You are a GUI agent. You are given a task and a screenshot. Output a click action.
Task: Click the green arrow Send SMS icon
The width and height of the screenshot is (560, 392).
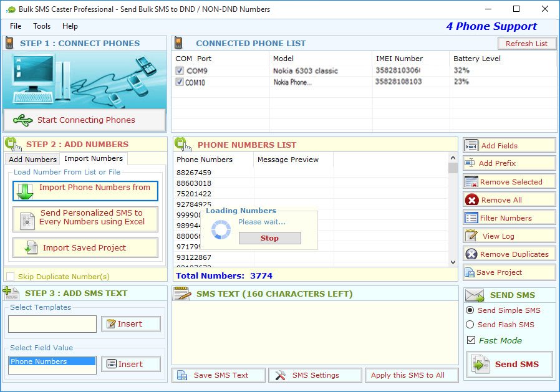(x=481, y=365)
